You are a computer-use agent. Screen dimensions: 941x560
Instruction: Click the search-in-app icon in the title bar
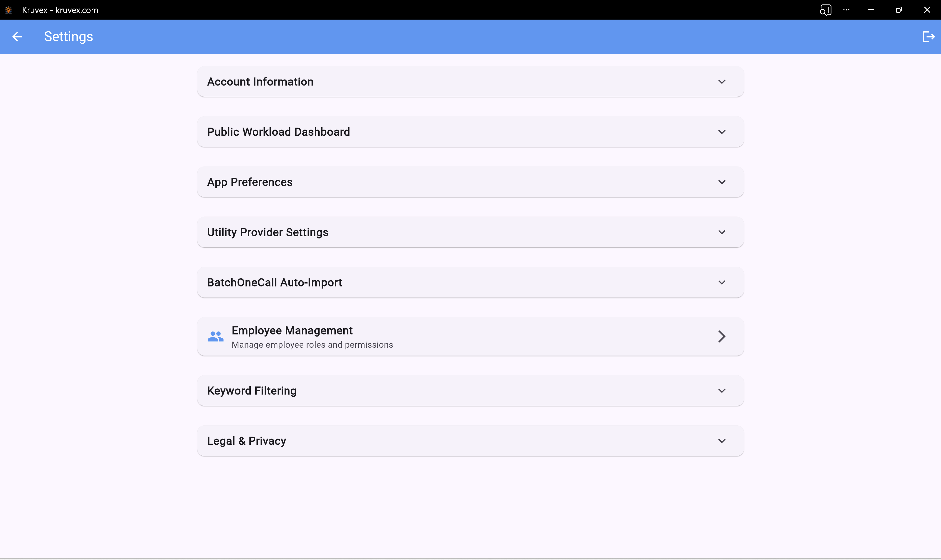826,10
